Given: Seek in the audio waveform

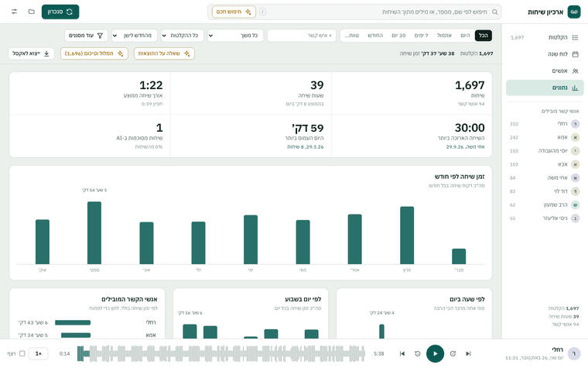Looking at the screenshot, I should coord(220,354).
